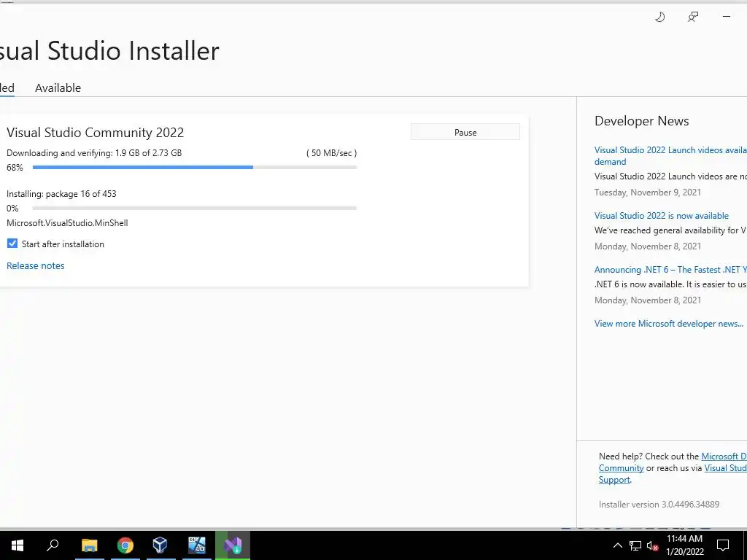Open File Explorer from the taskbar
Screen dimensions: 747x560
pyautogui.click(x=90, y=545)
